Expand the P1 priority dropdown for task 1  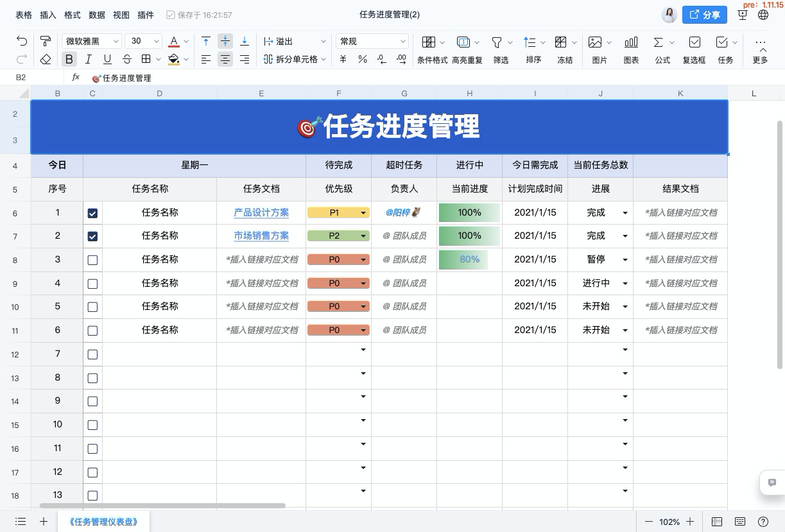click(363, 212)
